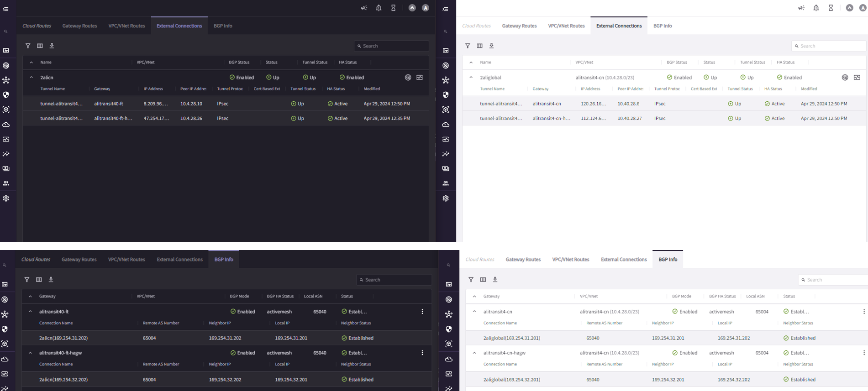Click download icon in dark 2alicn view
The image size is (868, 391).
pyautogui.click(x=52, y=46)
